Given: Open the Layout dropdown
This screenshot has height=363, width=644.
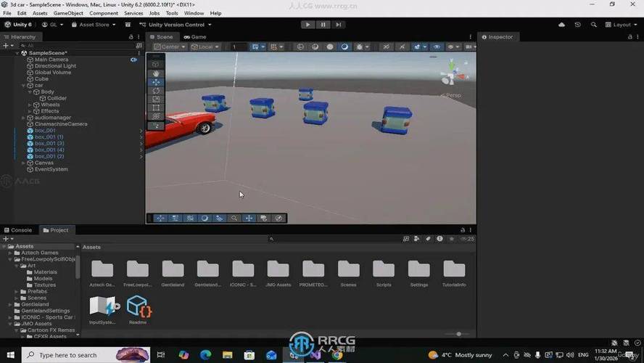Looking at the screenshot, I should (621, 25).
